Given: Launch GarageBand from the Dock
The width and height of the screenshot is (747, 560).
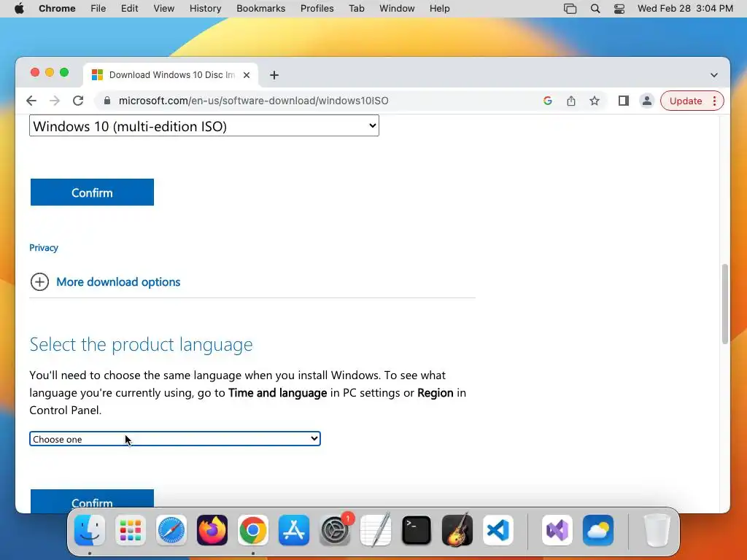Looking at the screenshot, I should (457, 530).
